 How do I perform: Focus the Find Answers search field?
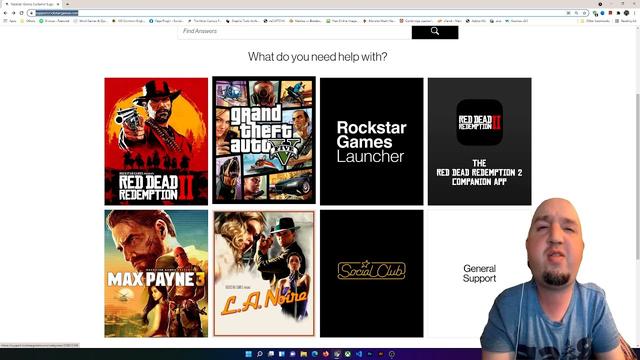pos(295,31)
